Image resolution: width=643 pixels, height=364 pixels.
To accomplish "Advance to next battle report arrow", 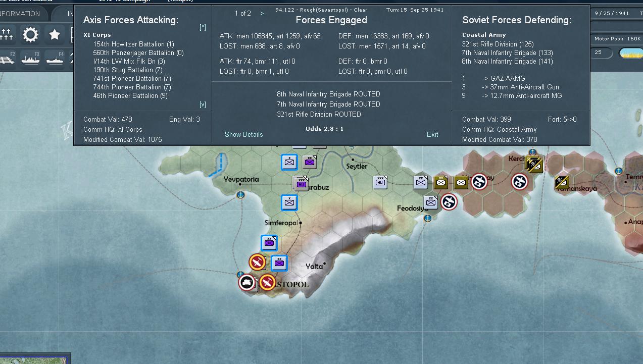I will click(262, 13).
